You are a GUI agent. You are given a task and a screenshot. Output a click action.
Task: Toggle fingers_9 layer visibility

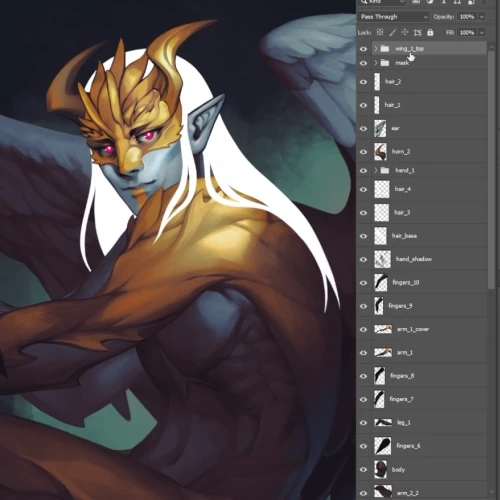tap(363, 306)
